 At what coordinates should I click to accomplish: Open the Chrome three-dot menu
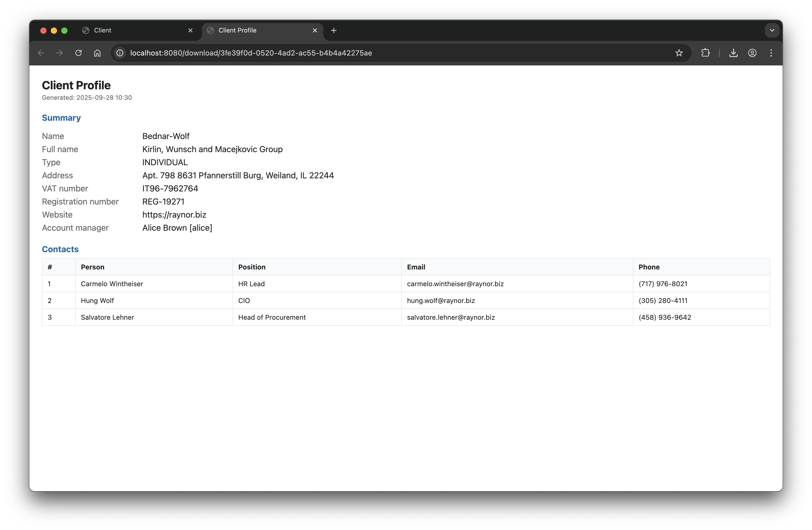(771, 53)
